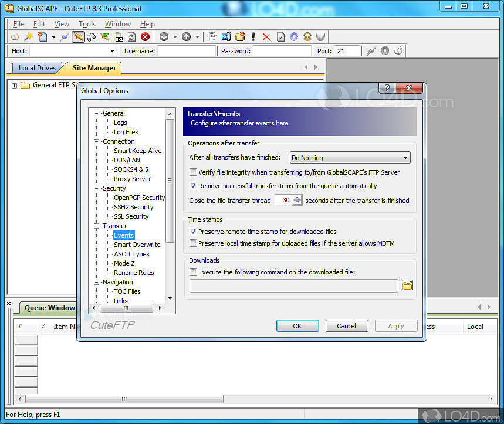Screen dimensions: 504x424
Task: Increase thread close seconds spinner
Action: click(x=297, y=198)
